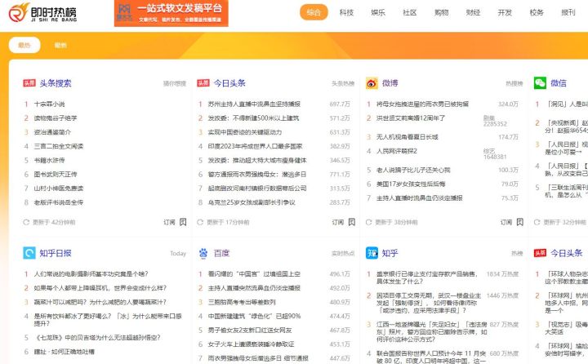Viewport: 588px width, 364px height.
Task: Click the Today label on 知乎日报 card
Action: pos(178,254)
